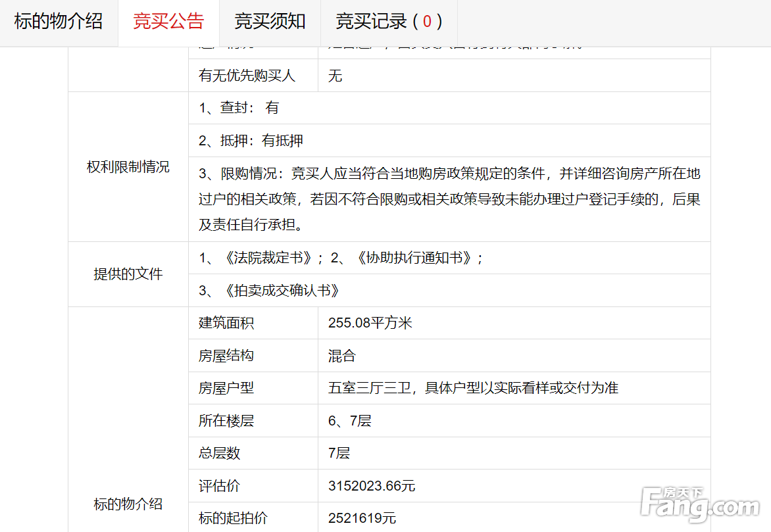
Task: Click the 总层数 label cell
Action: (x=220, y=453)
